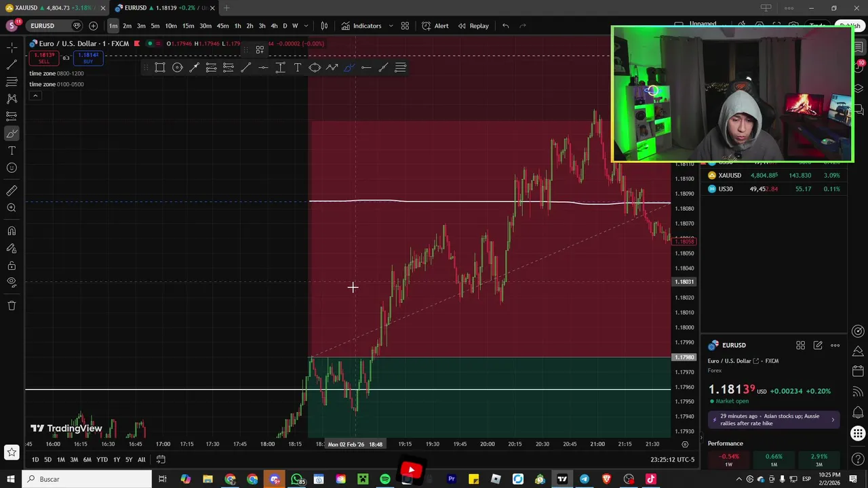Set date range to YTD

click(x=102, y=460)
